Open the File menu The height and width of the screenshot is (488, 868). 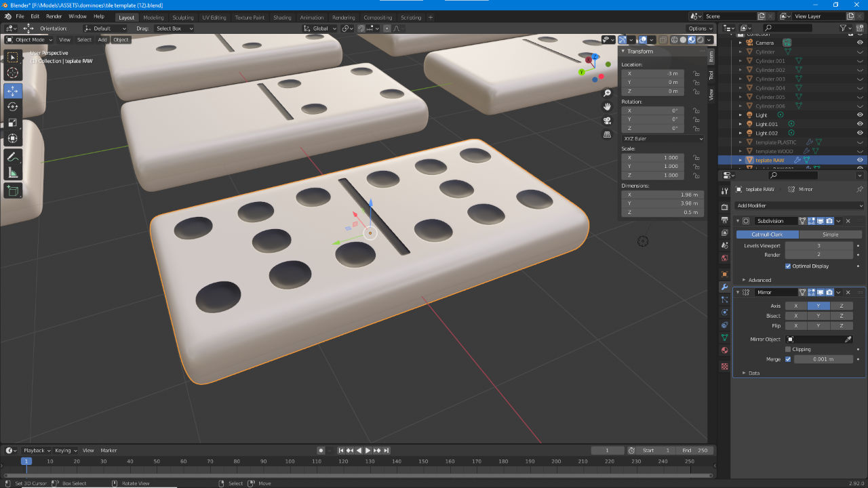pos(20,16)
